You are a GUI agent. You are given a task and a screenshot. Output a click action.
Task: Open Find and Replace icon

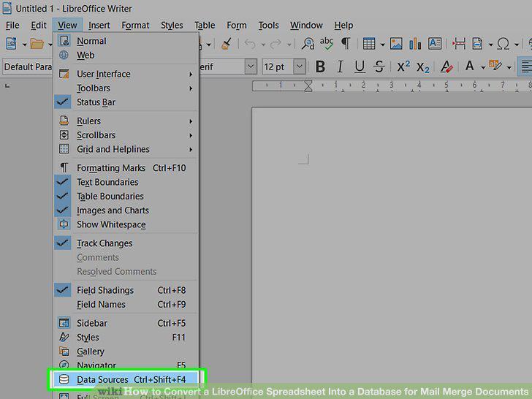(x=308, y=44)
